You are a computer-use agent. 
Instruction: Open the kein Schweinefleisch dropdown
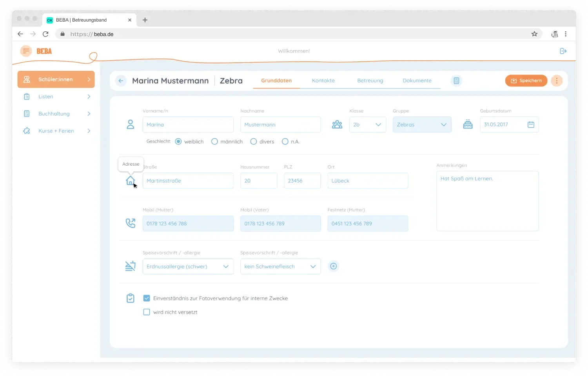pos(281,266)
